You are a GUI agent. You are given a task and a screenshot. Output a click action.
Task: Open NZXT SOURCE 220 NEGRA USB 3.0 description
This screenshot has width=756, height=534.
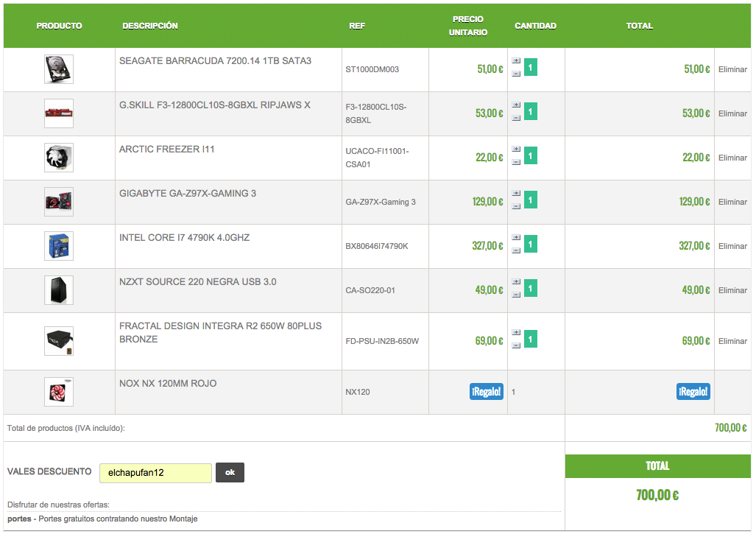pos(198,281)
